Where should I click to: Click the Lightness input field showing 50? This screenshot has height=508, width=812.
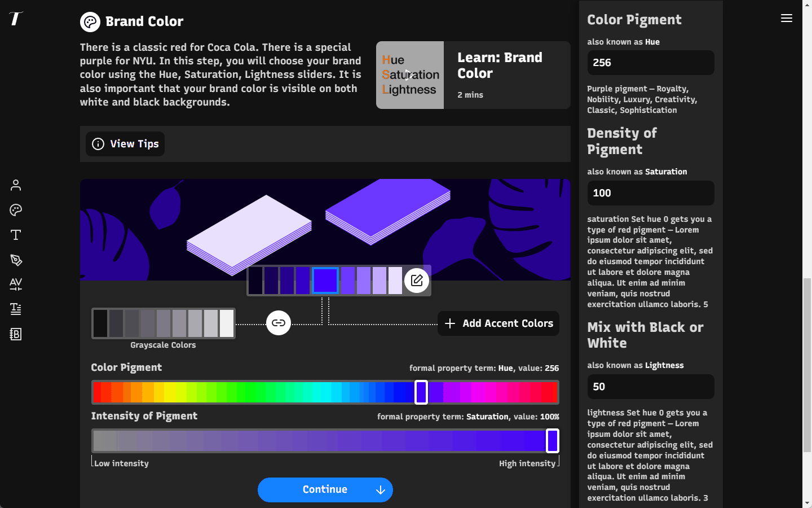(x=651, y=387)
